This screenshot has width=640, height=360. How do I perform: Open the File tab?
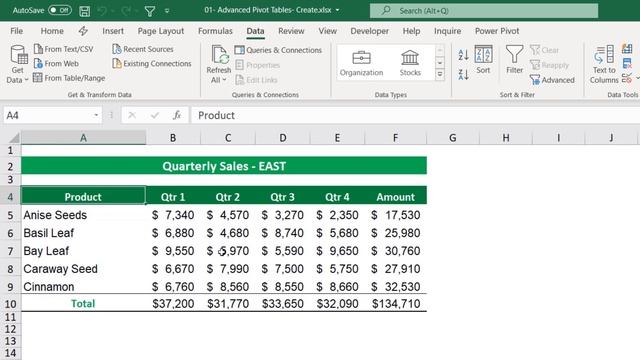pyautogui.click(x=17, y=31)
